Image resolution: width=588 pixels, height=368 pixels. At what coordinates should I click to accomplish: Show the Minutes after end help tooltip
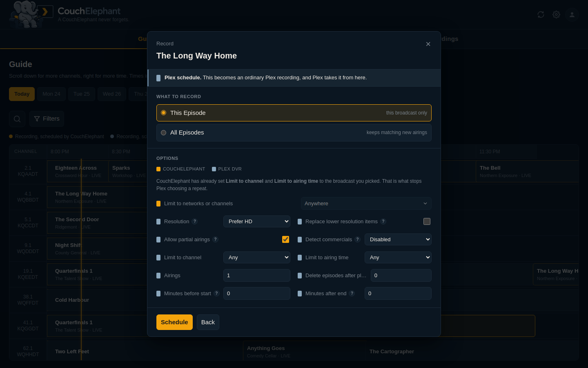(352, 294)
